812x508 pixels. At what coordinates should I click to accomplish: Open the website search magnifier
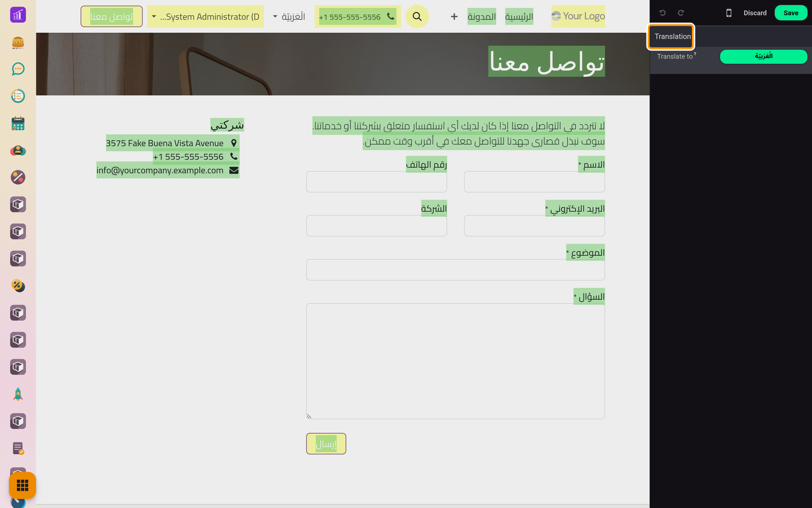(417, 17)
